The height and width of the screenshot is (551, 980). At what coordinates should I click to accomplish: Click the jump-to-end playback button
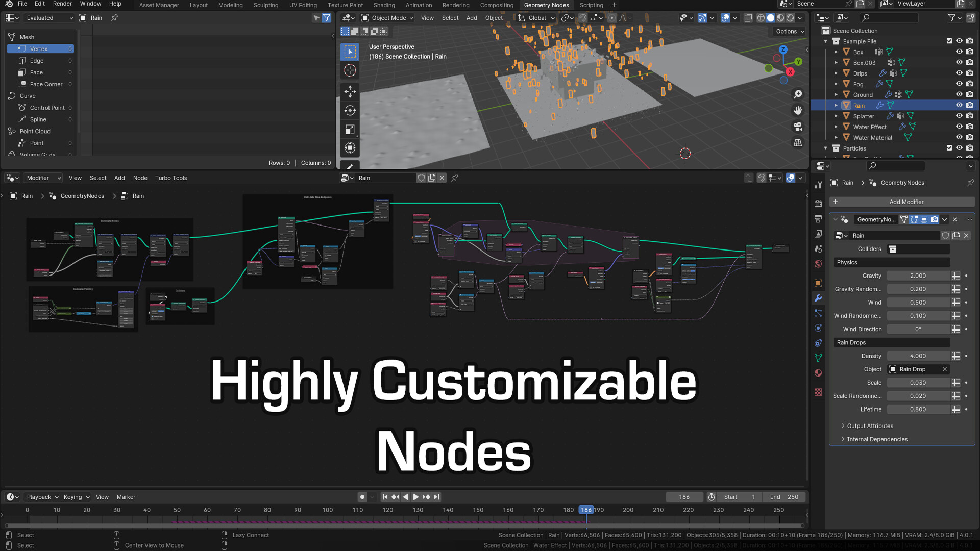(436, 496)
